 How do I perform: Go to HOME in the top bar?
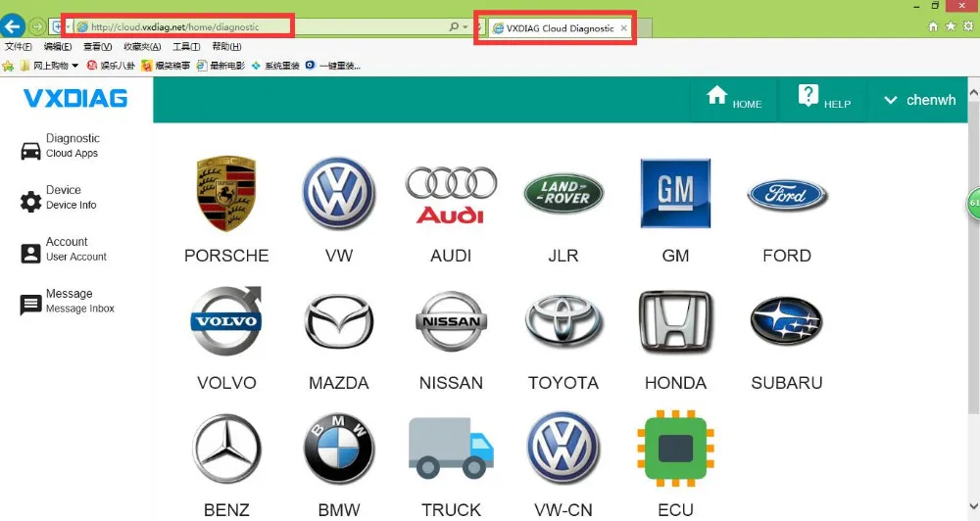(x=734, y=99)
